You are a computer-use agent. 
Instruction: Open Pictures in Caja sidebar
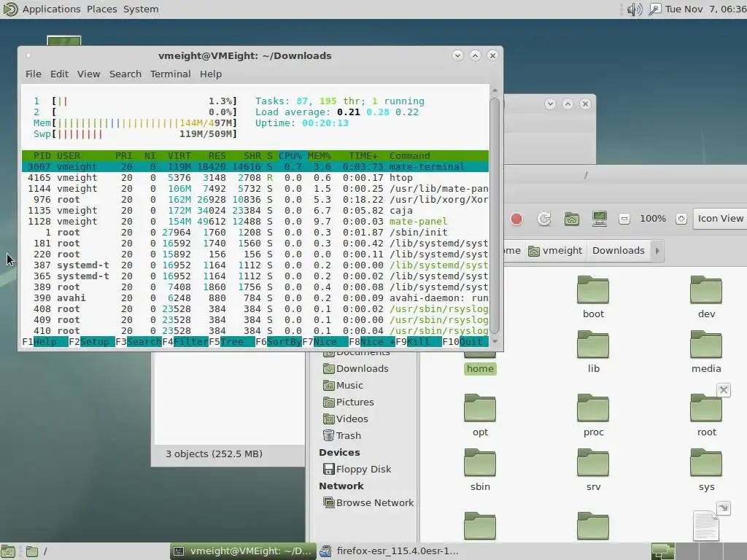(x=348, y=402)
